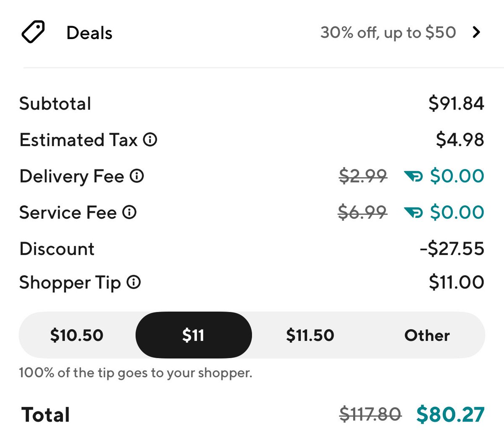Open info icon next to Service Fee
Image resolution: width=504 pixels, height=435 pixels.
[129, 212]
